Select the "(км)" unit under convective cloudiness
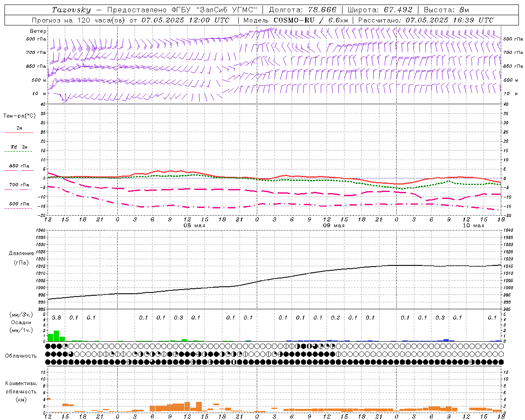This screenshot has width=525, height=420. (x=21, y=399)
